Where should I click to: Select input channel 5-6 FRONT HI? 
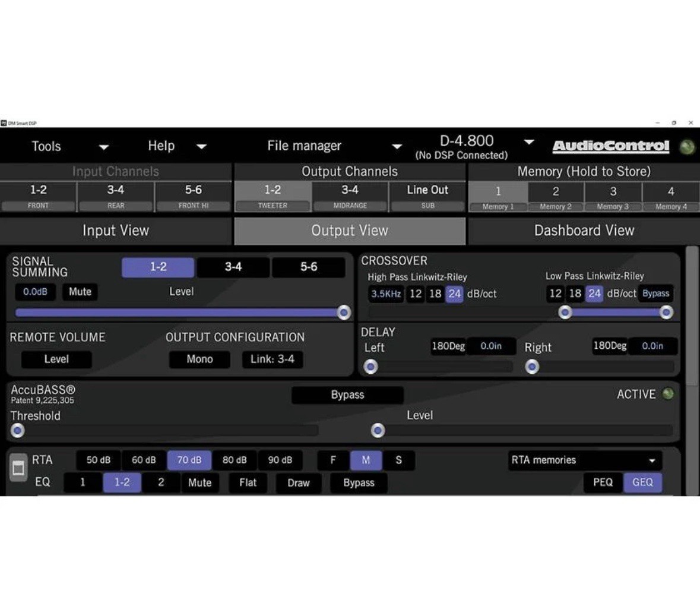[194, 197]
